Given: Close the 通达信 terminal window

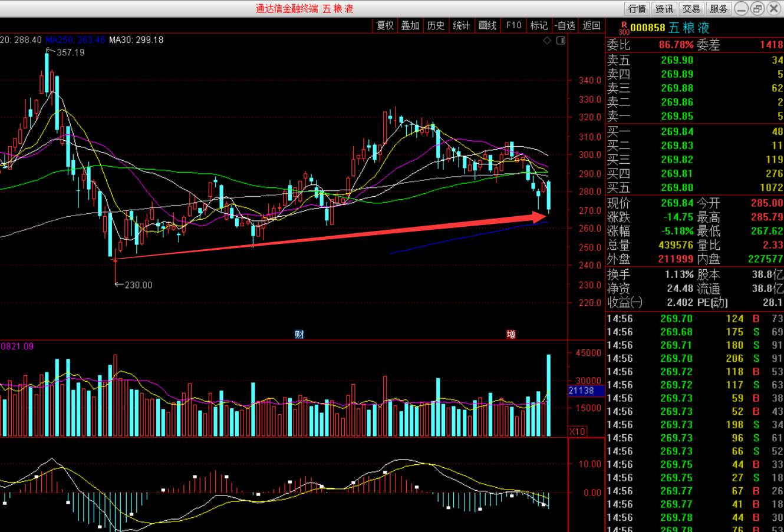Looking at the screenshot, I should (774, 9).
